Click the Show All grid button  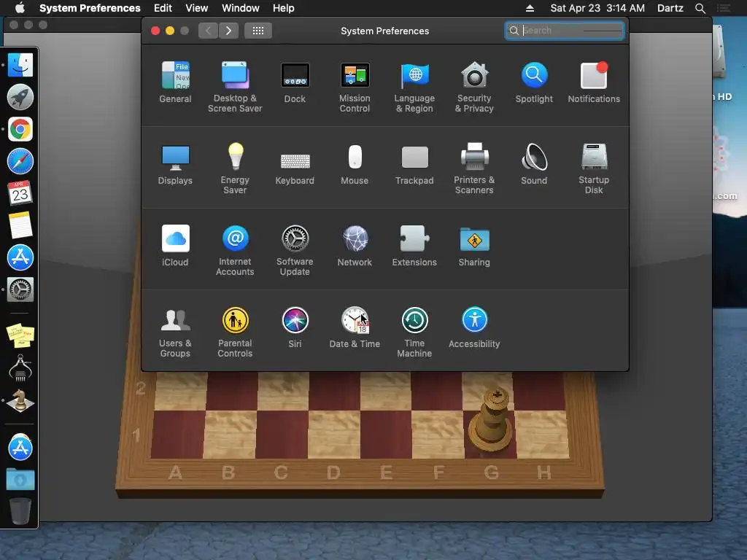click(x=258, y=31)
